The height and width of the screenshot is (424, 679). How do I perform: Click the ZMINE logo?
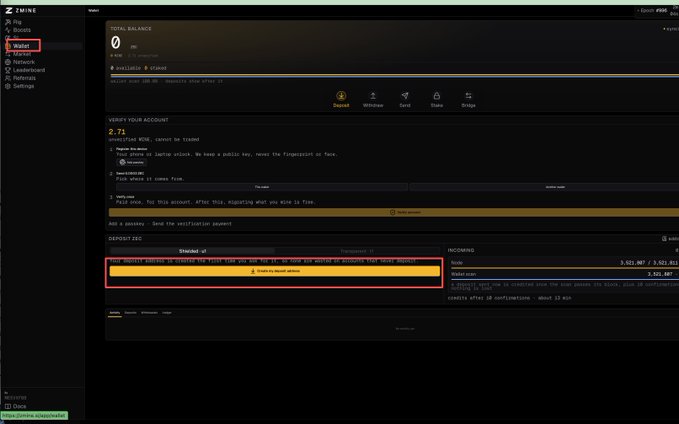pos(21,10)
